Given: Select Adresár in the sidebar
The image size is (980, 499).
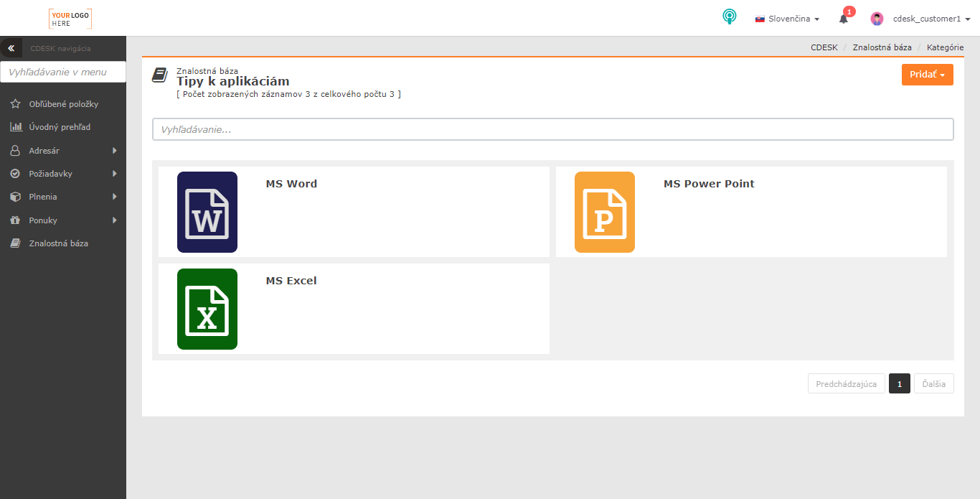Looking at the screenshot, I should pos(44,151).
